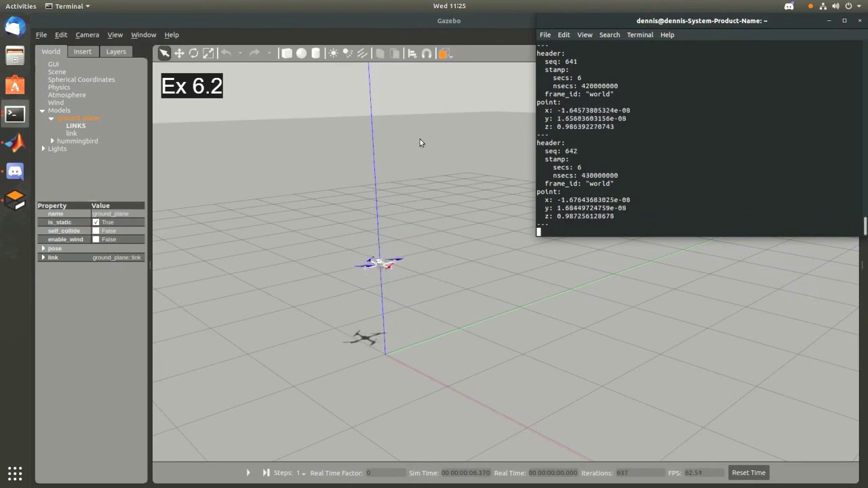Image resolution: width=868 pixels, height=488 pixels.
Task: Launch Gazebo from the dock
Action: (x=15, y=200)
